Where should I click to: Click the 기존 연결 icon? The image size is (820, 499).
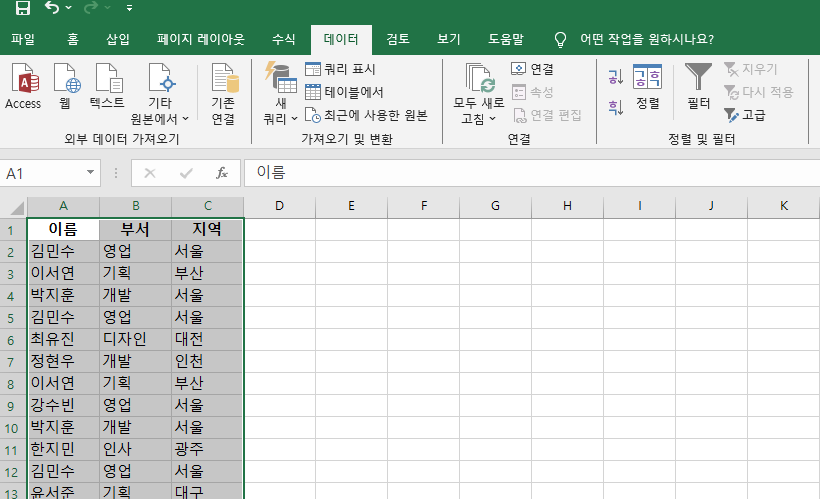(224, 95)
